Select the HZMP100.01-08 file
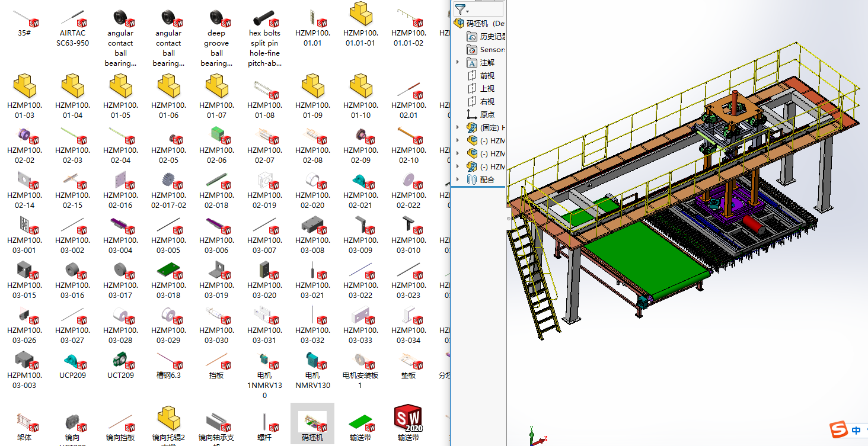 point(264,98)
